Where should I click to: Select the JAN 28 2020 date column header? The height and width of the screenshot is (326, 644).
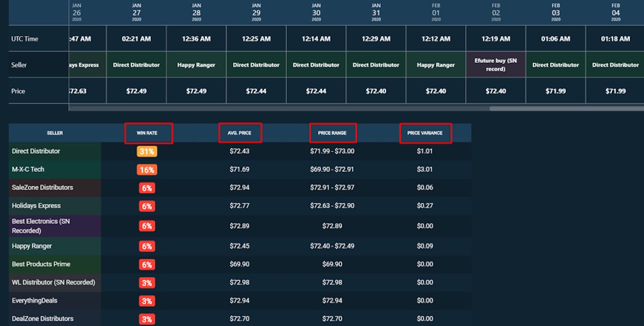pos(197,12)
